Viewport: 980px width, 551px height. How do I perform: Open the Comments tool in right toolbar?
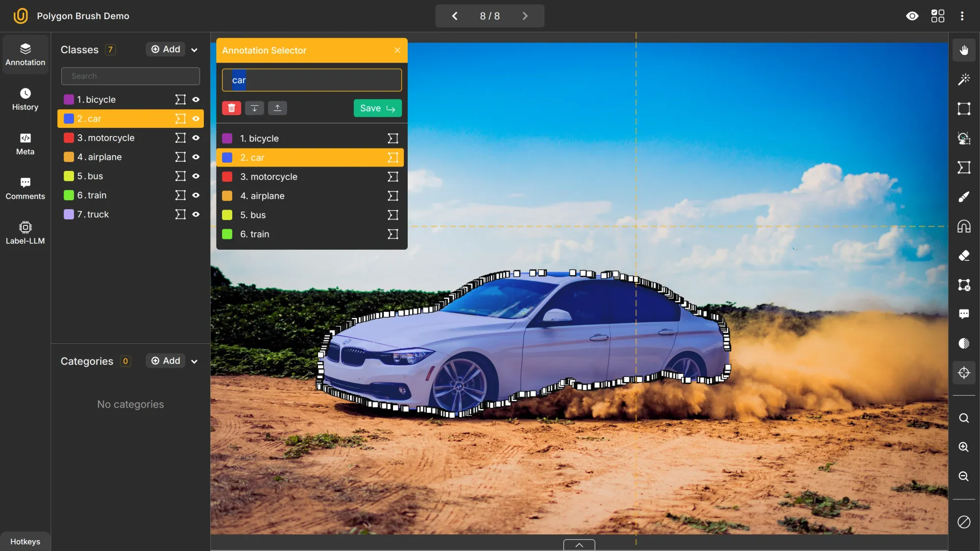tap(964, 314)
